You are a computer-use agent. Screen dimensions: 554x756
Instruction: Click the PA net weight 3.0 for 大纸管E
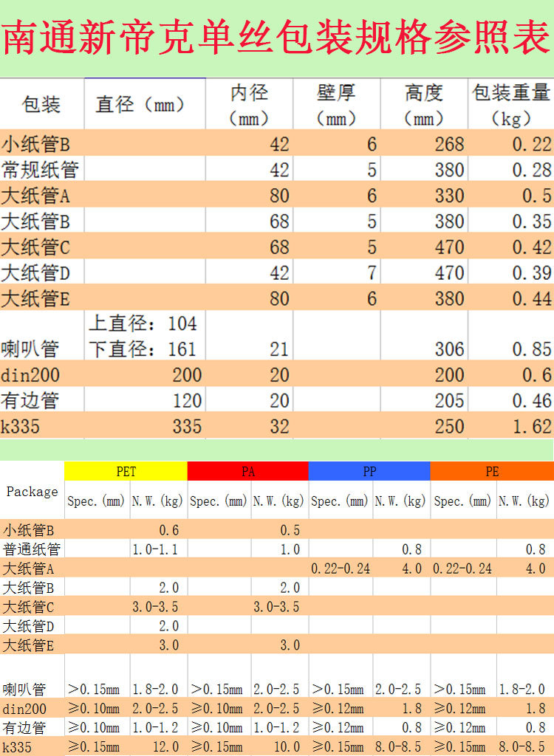click(x=290, y=645)
